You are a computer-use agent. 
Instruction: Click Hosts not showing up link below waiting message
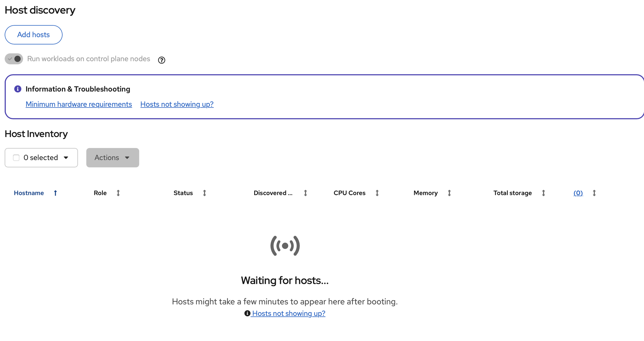tap(289, 313)
